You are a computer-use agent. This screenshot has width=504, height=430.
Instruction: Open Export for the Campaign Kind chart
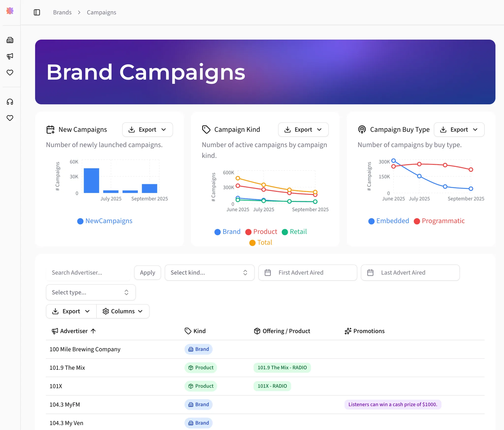[x=303, y=130]
